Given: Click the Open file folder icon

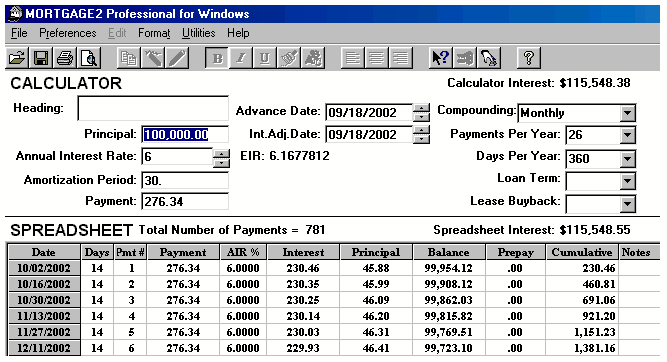Looking at the screenshot, I should [17, 58].
